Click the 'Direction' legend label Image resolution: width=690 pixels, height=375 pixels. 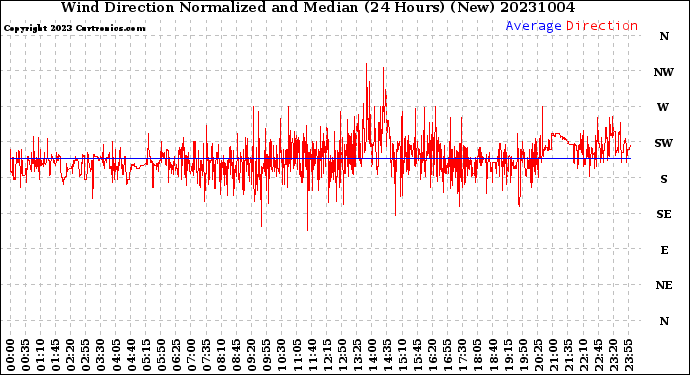click(x=602, y=26)
